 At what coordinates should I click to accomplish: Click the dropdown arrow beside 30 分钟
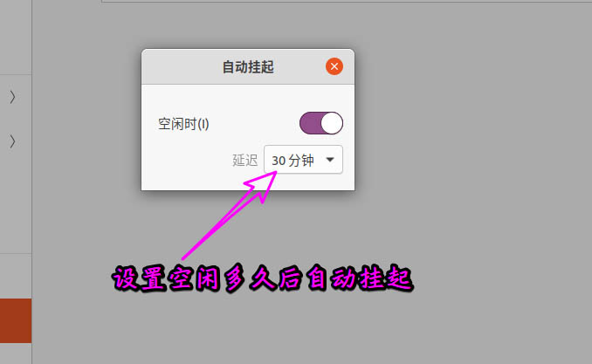[330, 160]
